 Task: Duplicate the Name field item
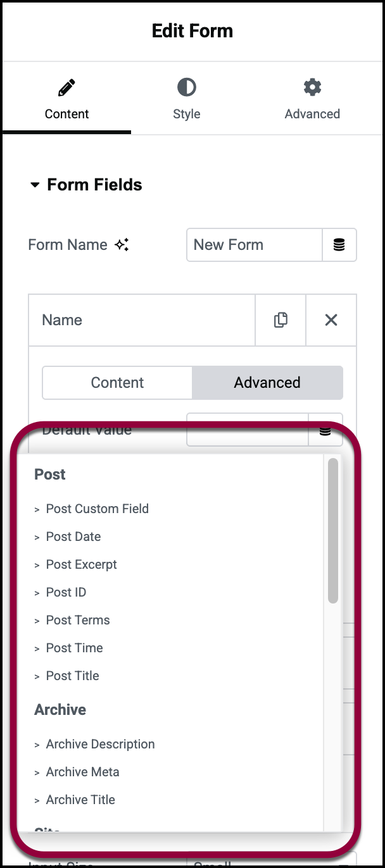pyautogui.click(x=281, y=320)
